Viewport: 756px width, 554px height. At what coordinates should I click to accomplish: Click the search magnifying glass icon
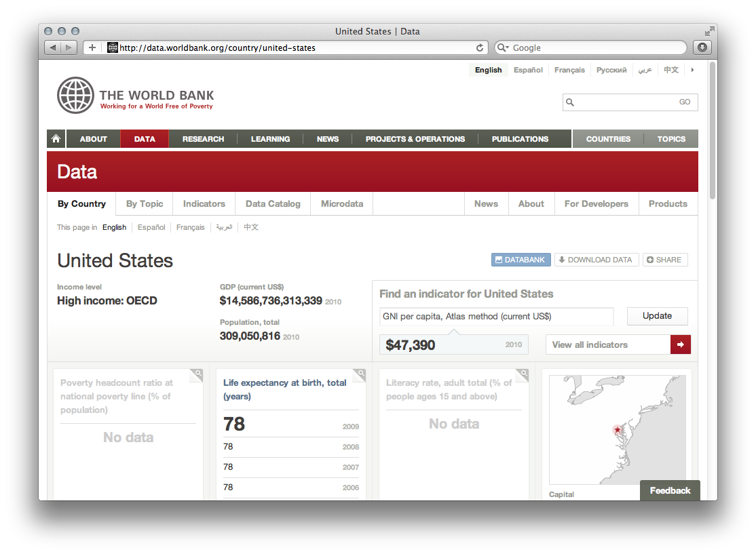click(570, 102)
